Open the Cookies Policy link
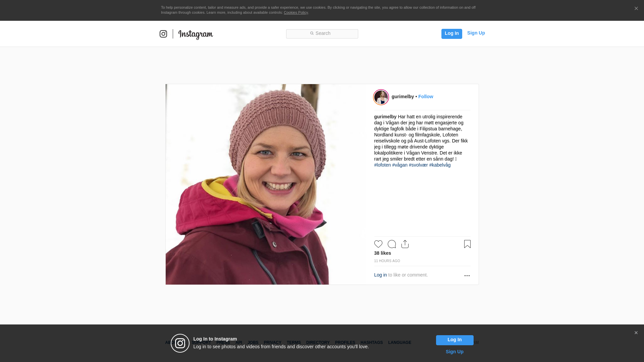Image resolution: width=644 pixels, height=362 pixels. point(296,12)
